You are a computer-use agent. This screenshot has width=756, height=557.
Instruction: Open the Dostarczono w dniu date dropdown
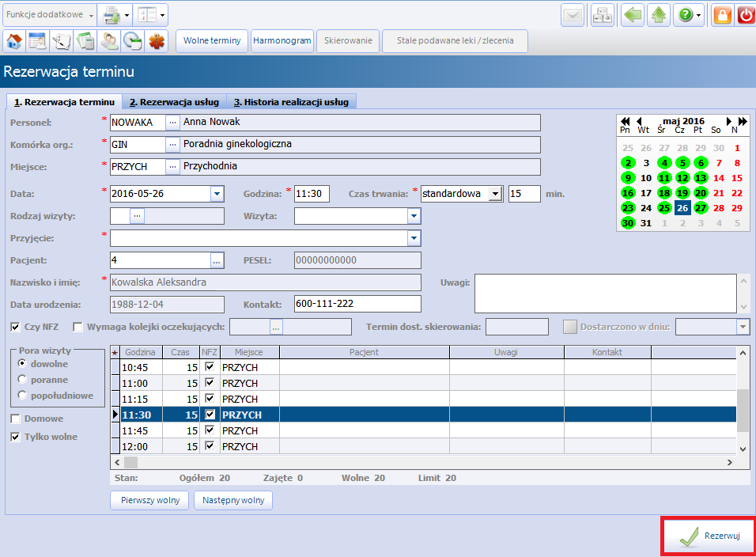(x=743, y=327)
